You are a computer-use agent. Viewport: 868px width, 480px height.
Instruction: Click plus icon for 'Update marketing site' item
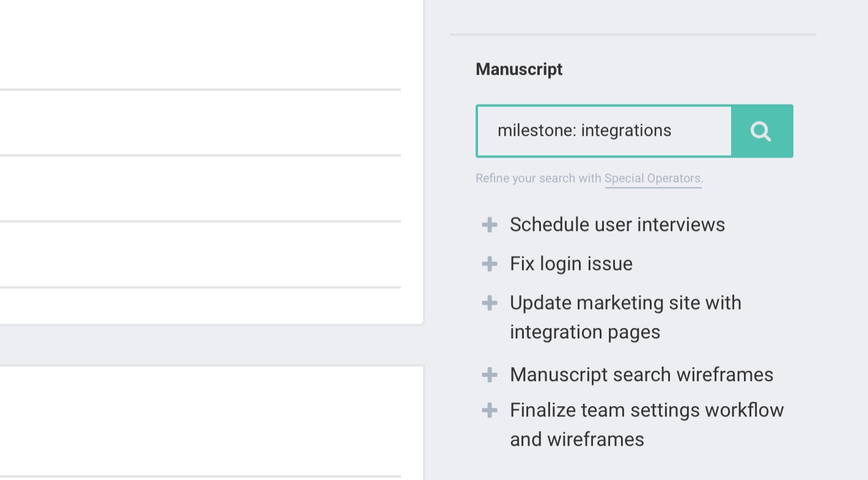click(x=490, y=303)
